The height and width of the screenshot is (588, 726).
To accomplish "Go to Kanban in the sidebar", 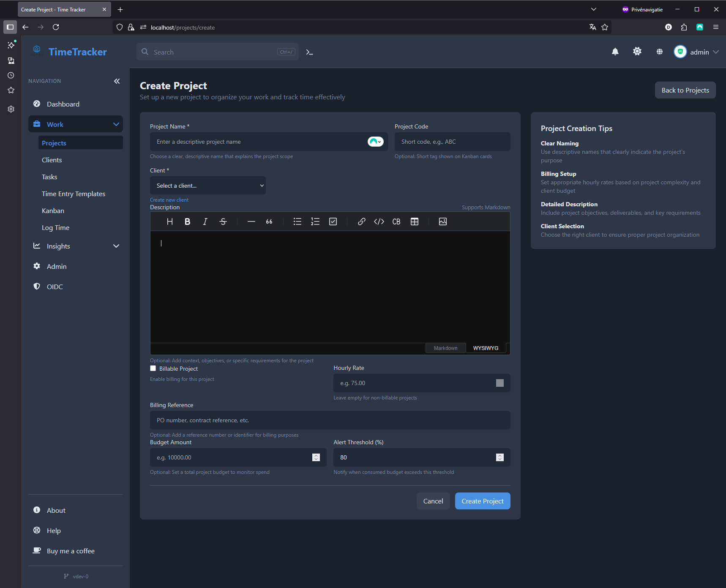I will click(x=53, y=211).
